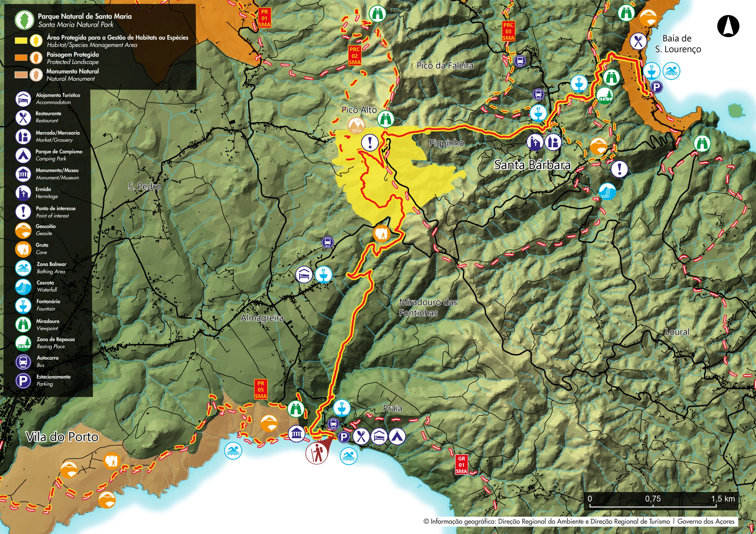Click the Miradouro legend icon
This screenshot has width=756, height=534.
(x=23, y=325)
